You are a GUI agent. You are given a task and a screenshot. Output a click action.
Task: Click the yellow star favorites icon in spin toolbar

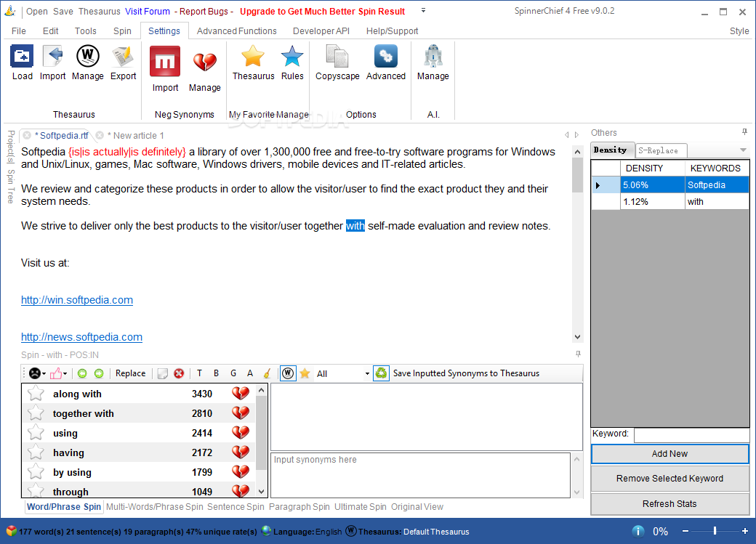305,373
